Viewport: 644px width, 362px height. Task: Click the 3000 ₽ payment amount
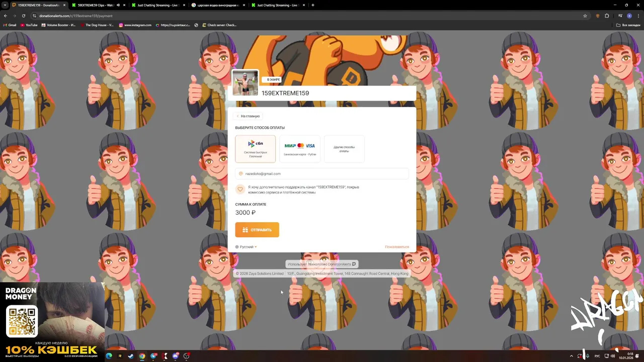point(246,213)
